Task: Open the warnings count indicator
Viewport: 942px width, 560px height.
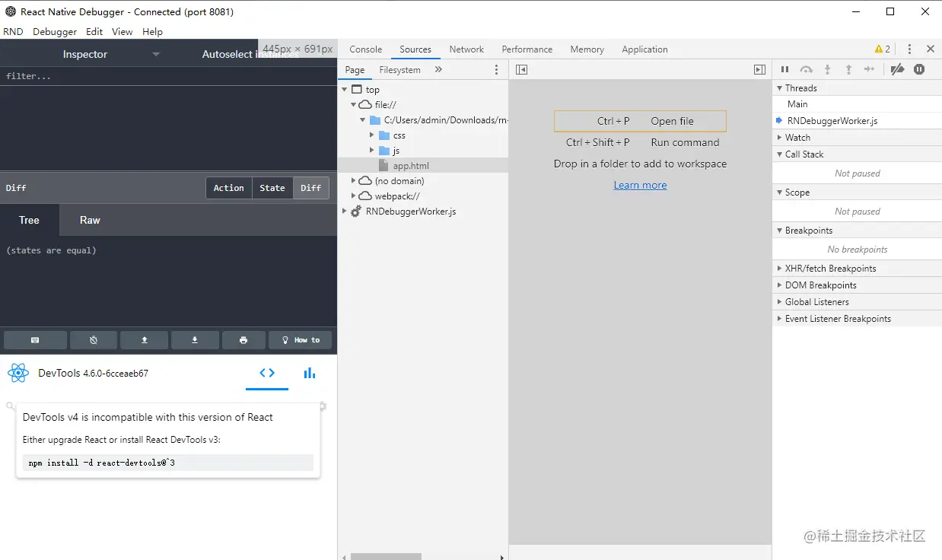Action: coord(883,49)
